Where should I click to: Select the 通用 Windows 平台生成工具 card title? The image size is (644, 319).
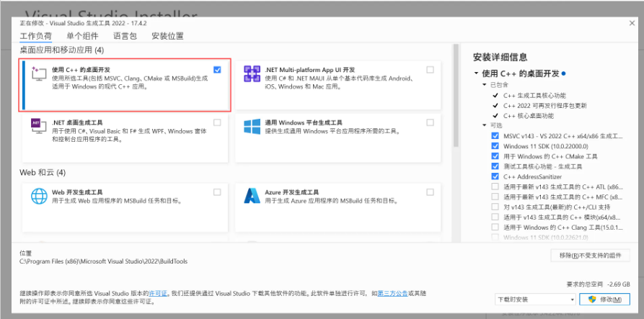pos(304,122)
